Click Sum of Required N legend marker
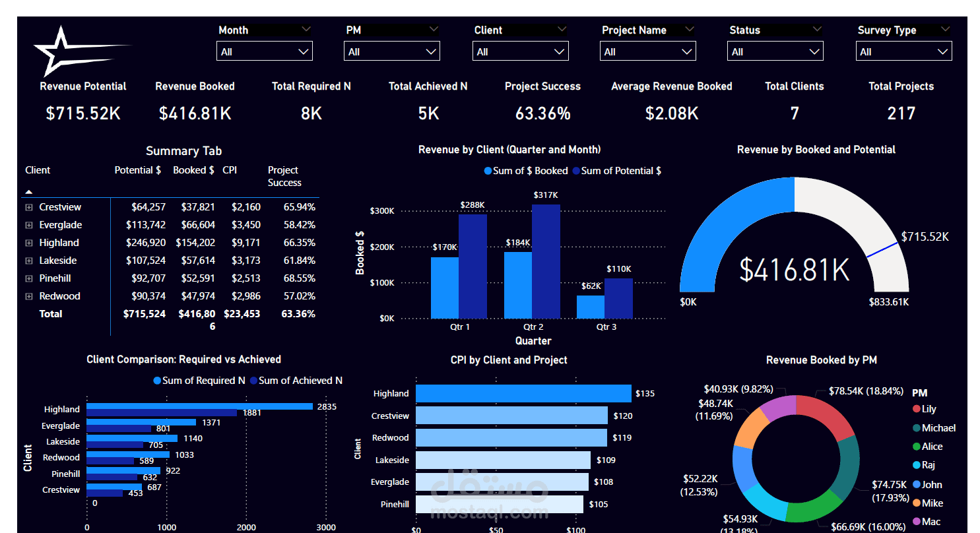 [x=157, y=381]
